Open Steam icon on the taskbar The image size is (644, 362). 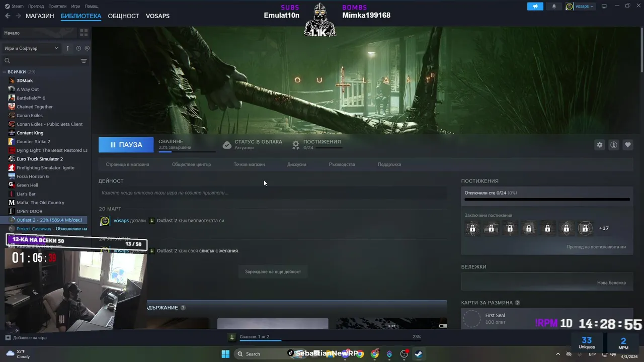[419, 353]
